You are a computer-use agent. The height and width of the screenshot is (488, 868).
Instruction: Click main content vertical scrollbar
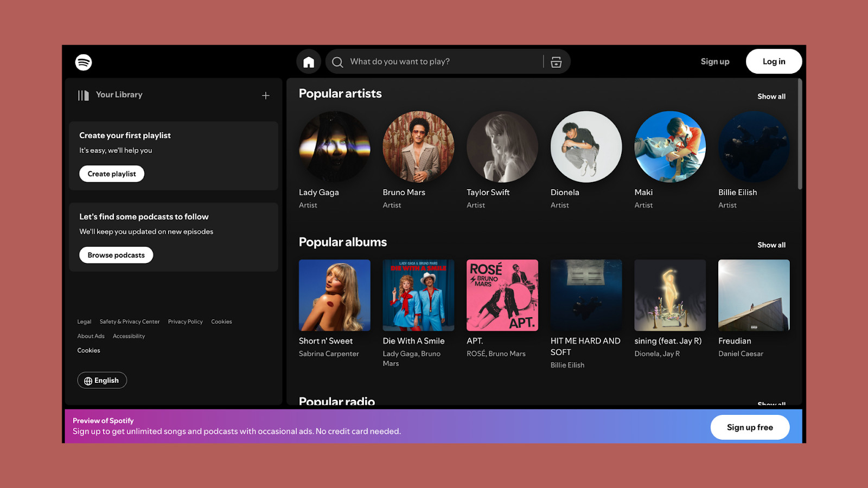click(800, 134)
